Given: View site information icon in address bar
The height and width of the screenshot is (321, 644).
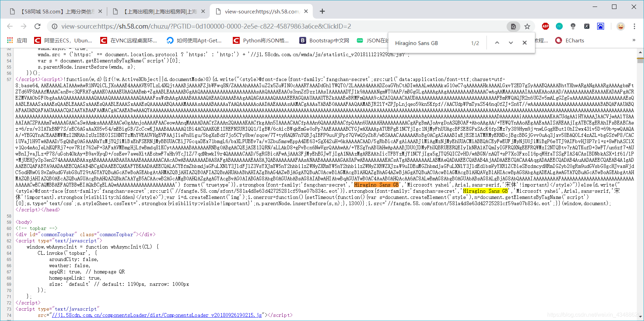Looking at the screenshot, I should pyautogui.click(x=54, y=26).
